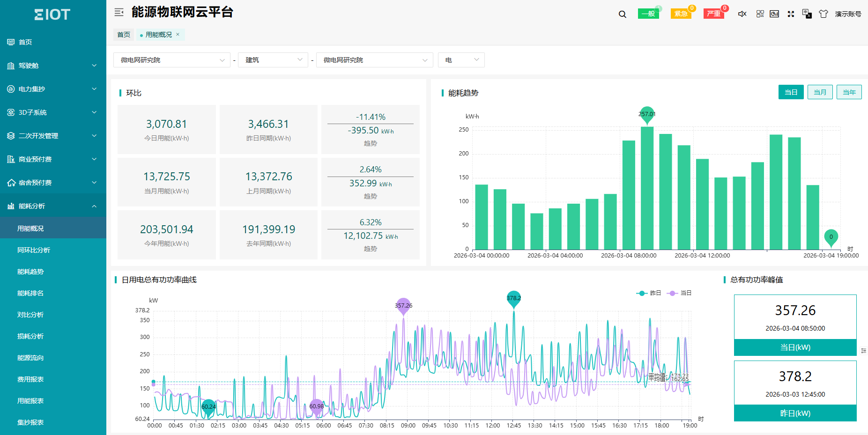Viewport: 868px width, 435px height.
Task: Click the 紧急 alarm badge button
Action: tap(681, 14)
